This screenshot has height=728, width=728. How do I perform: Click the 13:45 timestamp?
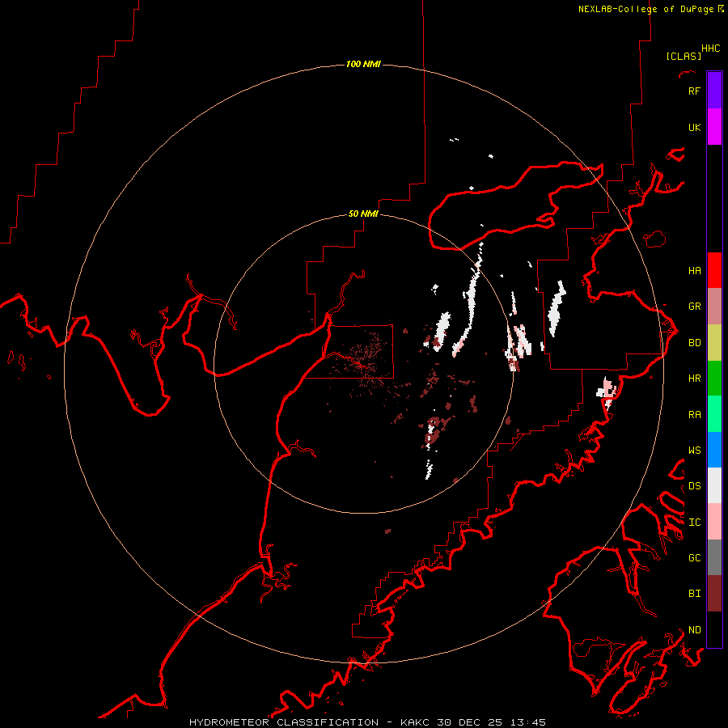[528, 722]
